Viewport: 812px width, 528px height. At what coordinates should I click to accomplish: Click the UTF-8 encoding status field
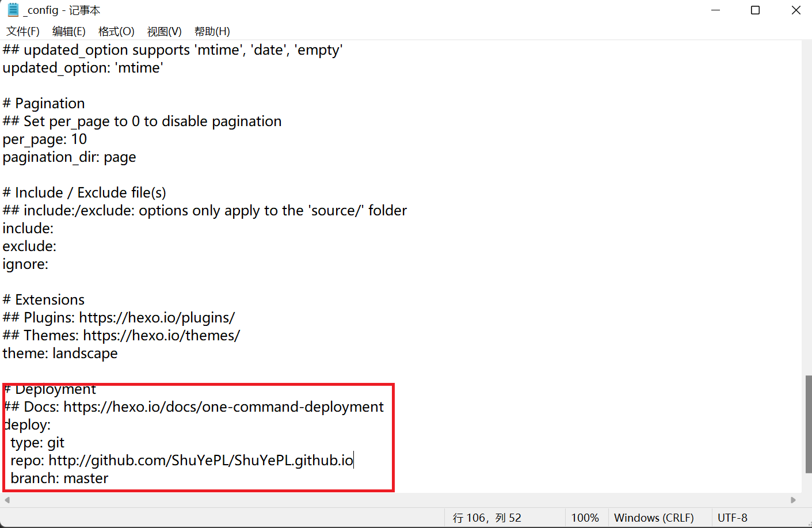point(732,518)
